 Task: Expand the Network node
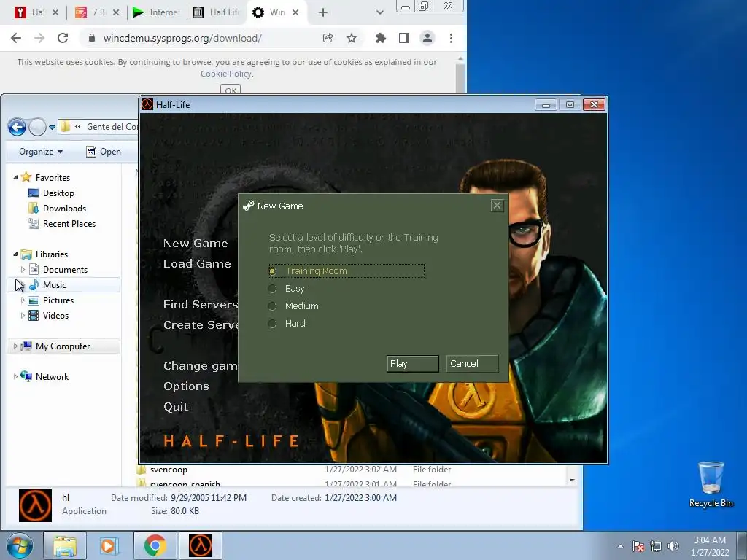tap(15, 377)
